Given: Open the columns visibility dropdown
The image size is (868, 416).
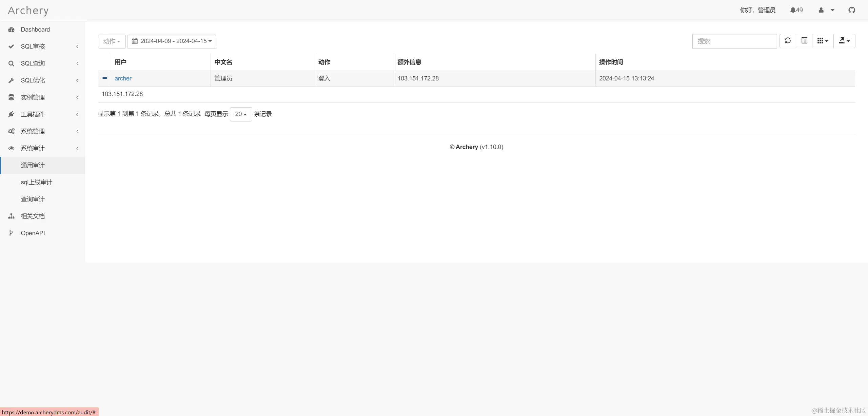Looking at the screenshot, I should tap(823, 41).
